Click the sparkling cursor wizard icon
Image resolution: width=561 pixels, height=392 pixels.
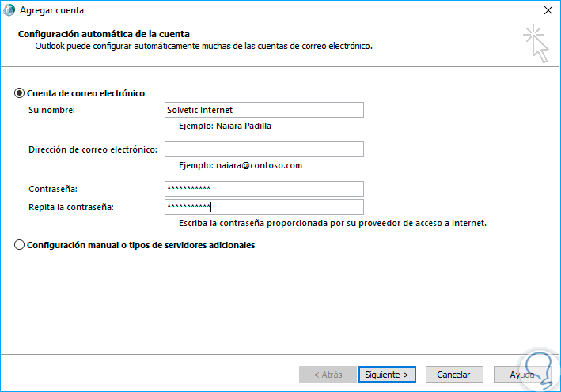coord(535,43)
